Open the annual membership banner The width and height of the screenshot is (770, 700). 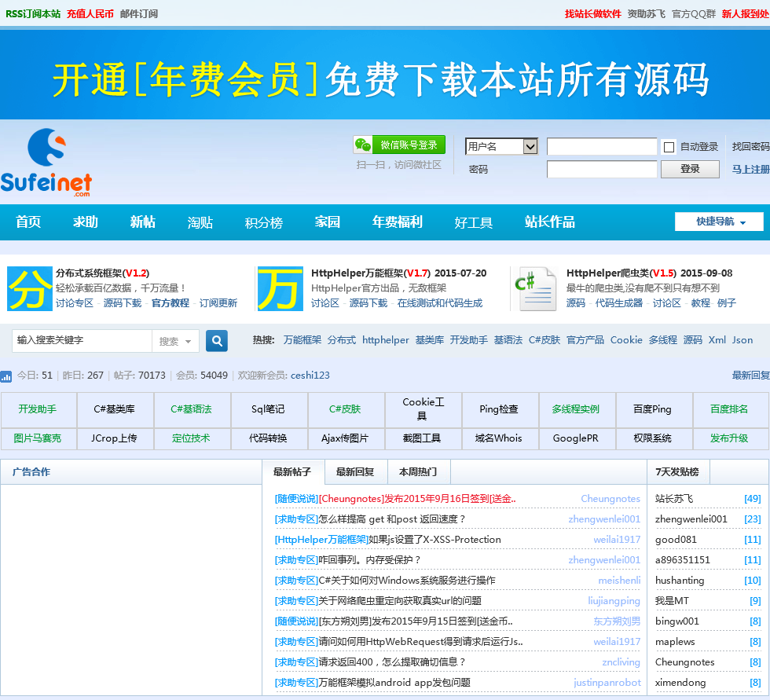point(385,75)
